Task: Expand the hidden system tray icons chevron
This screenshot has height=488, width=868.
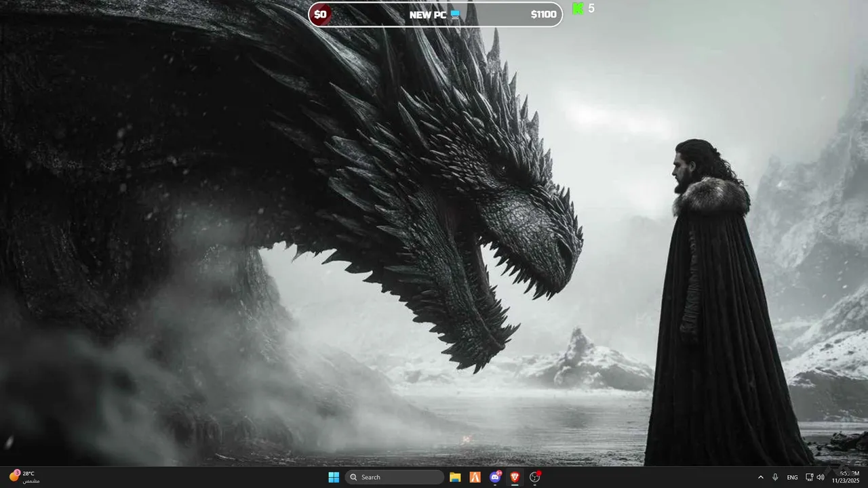Action: pyautogui.click(x=760, y=477)
